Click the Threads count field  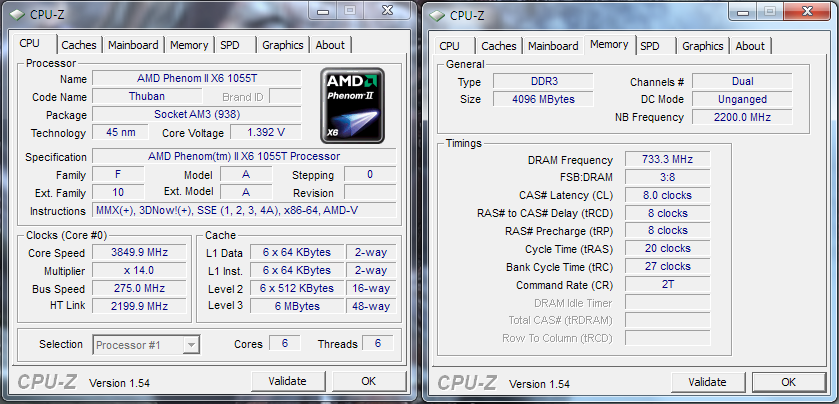click(378, 343)
